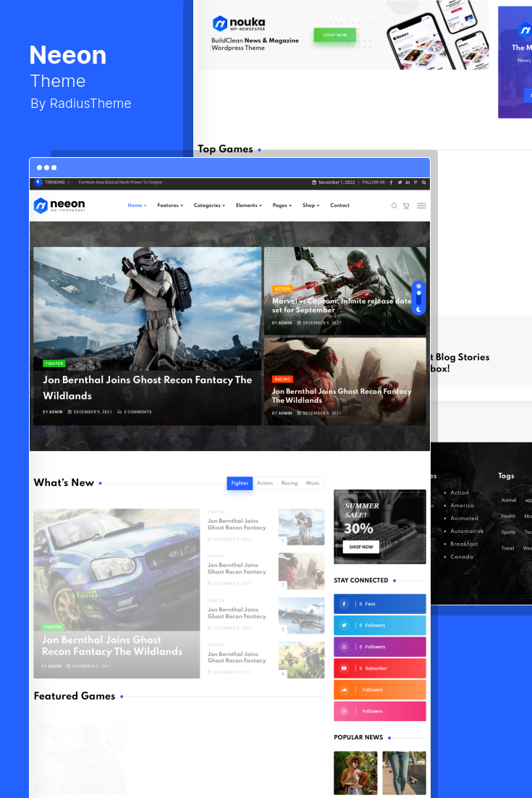Screen dimensions: 532x798
Task: Expand the Features dropdown menu
Action: coord(170,206)
